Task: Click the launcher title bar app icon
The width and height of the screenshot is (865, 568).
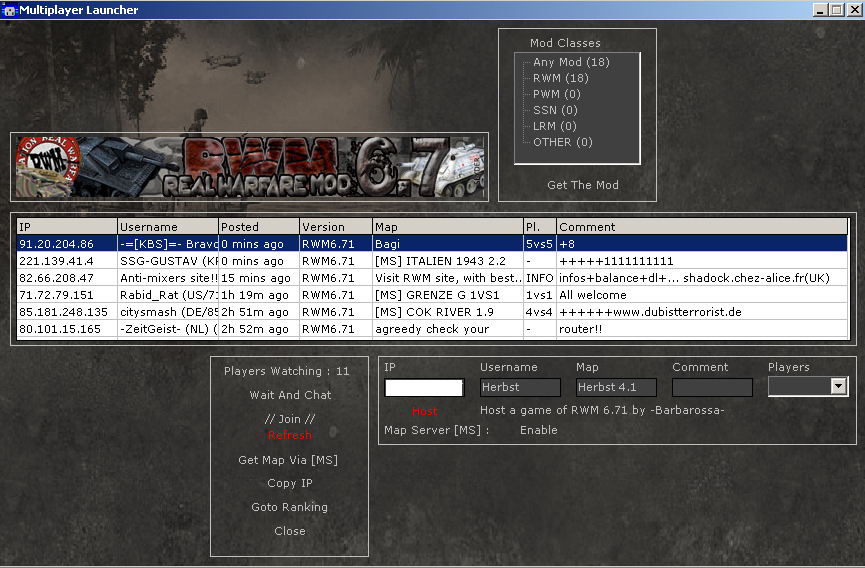Action: tap(9, 10)
